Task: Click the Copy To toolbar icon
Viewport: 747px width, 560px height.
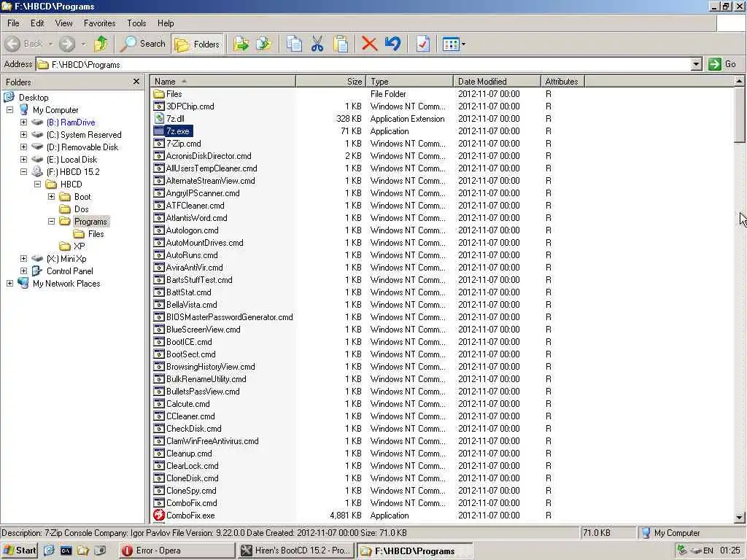Action: click(264, 44)
